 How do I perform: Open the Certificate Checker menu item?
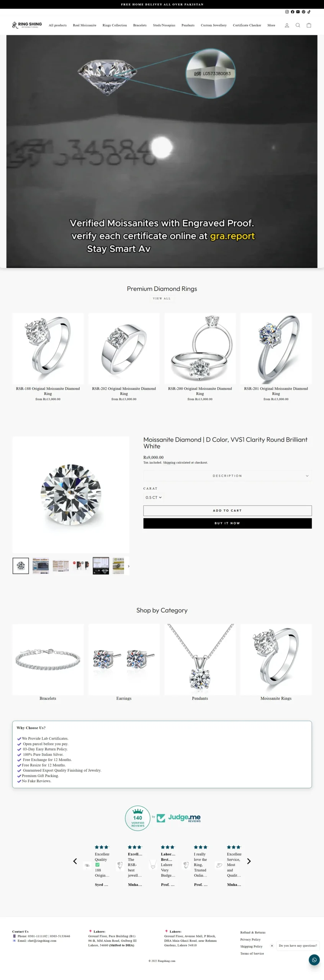click(x=247, y=25)
